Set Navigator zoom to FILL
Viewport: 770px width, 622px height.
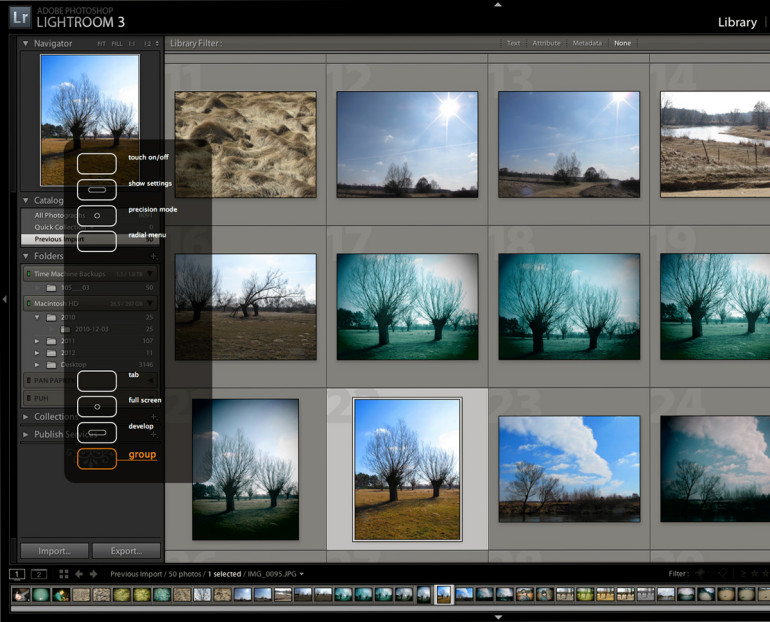(117, 44)
